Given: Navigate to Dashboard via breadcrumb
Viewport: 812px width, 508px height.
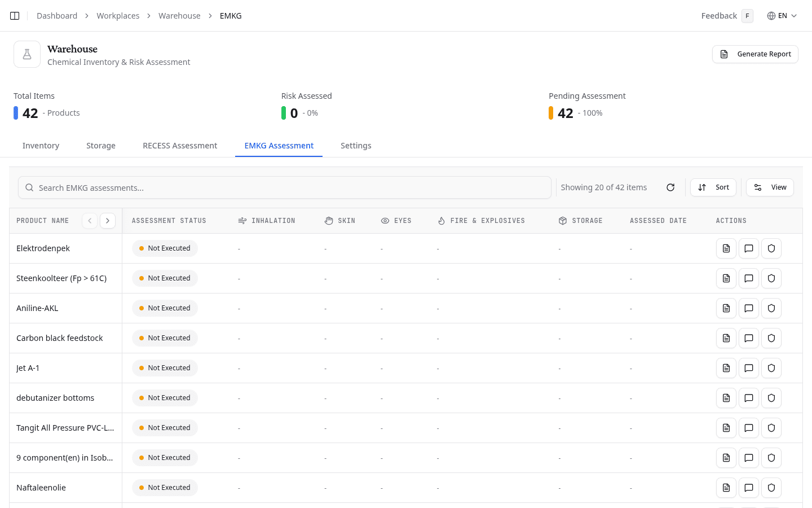Looking at the screenshot, I should click(56, 15).
